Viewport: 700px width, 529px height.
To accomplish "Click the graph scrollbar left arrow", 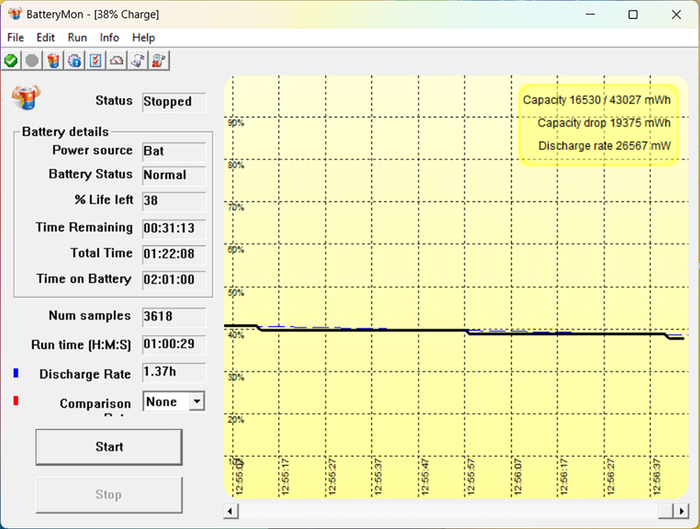I will point(232,510).
